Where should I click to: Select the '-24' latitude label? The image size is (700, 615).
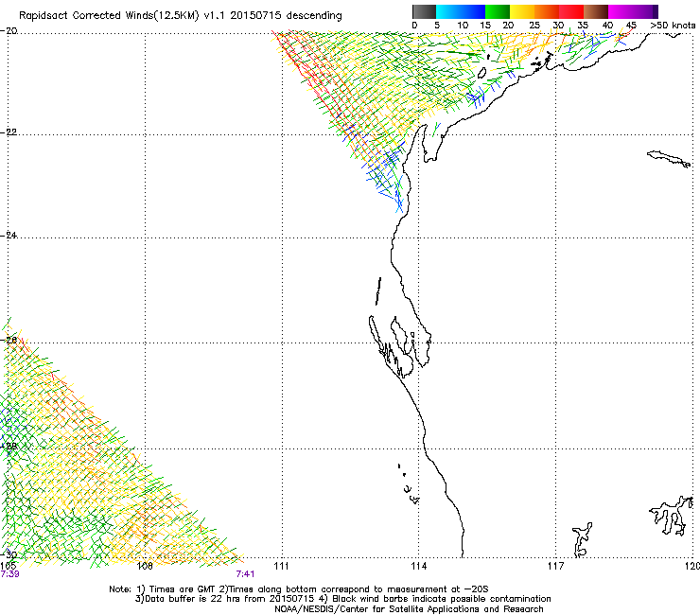pyautogui.click(x=9, y=236)
